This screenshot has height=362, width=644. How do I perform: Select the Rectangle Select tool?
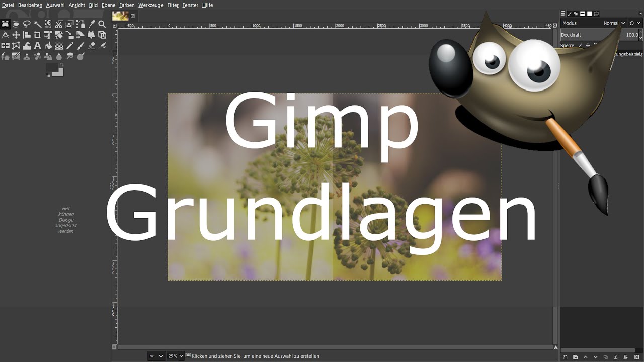(x=5, y=24)
